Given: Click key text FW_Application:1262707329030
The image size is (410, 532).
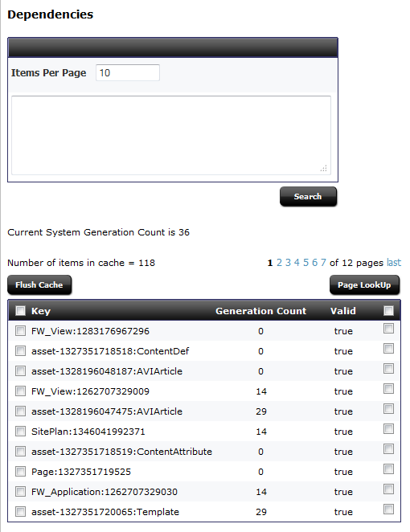Looking at the screenshot, I should coord(105,492).
